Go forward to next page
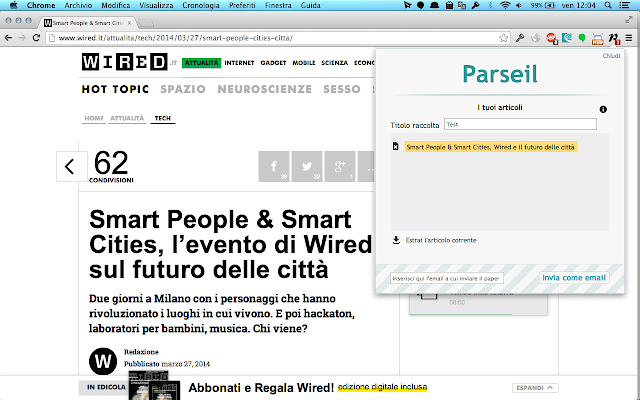640x400 pixels. pyautogui.click(x=22, y=38)
